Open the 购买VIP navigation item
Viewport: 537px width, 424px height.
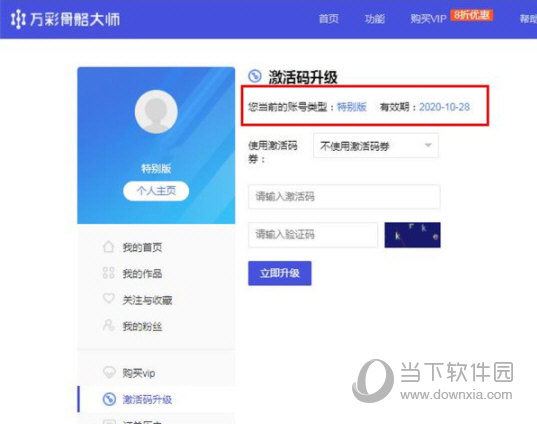pyautogui.click(x=428, y=18)
